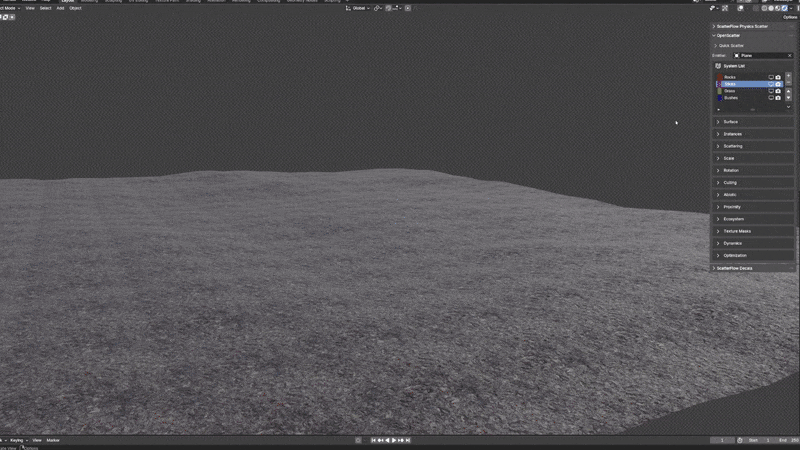The image size is (800, 450).
Task: Open the Global transform orientation dropdown
Action: [358, 8]
